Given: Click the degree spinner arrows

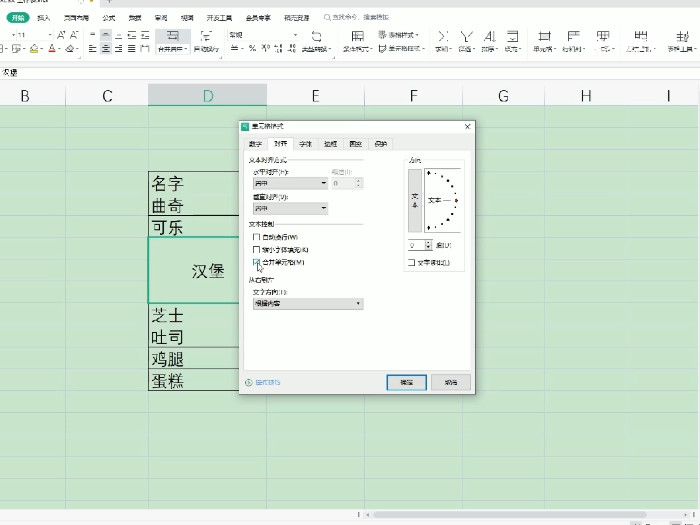Looking at the screenshot, I should [x=429, y=245].
